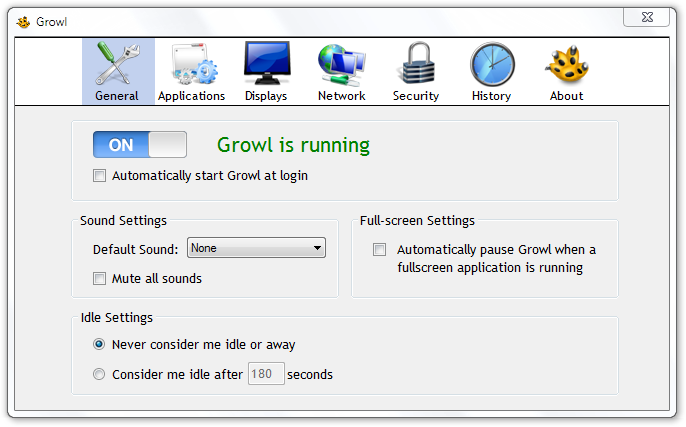Click the idle seconds input field

tap(266, 374)
